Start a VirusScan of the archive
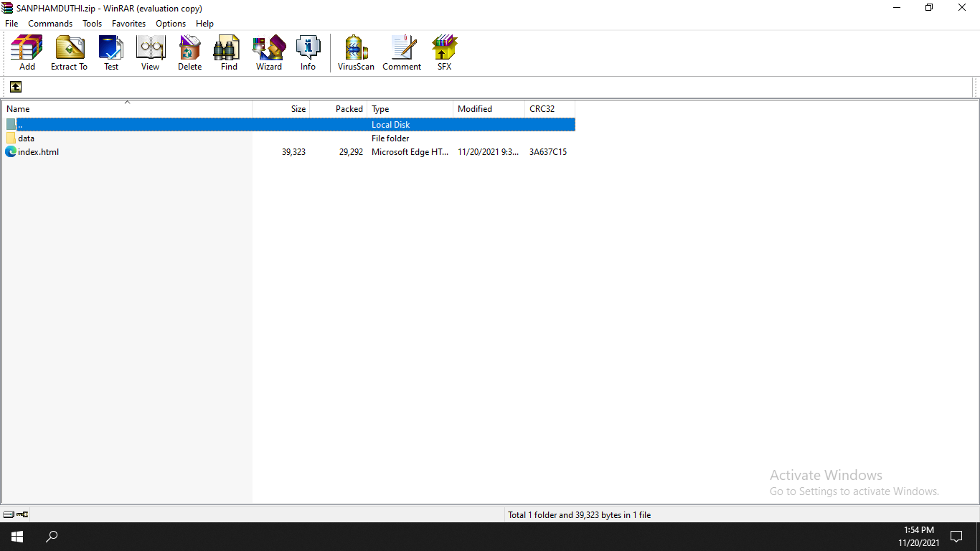980x551 pixels. (356, 52)
